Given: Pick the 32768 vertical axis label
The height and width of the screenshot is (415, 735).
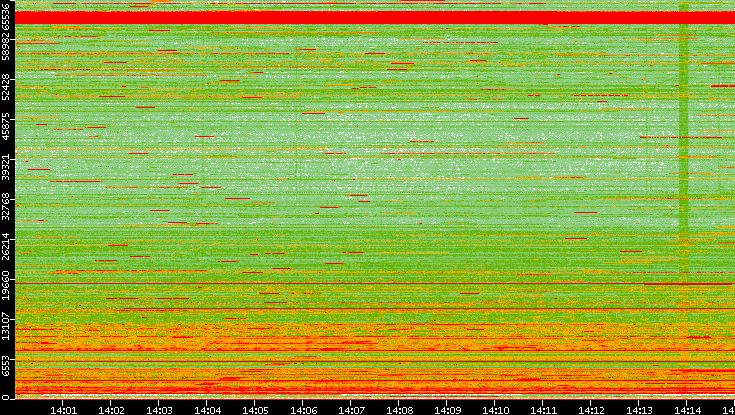Looking at the screenshot, I should pyautogui.click(x=5, y=204).
